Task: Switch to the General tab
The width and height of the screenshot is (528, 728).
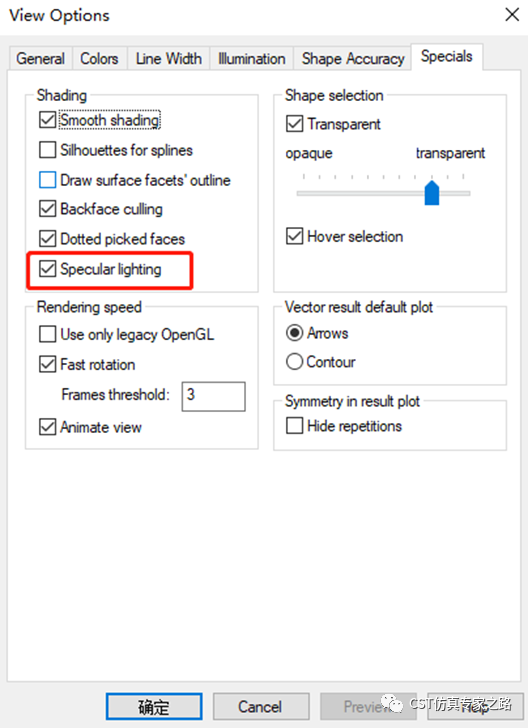Action: [x=40, y=58]
